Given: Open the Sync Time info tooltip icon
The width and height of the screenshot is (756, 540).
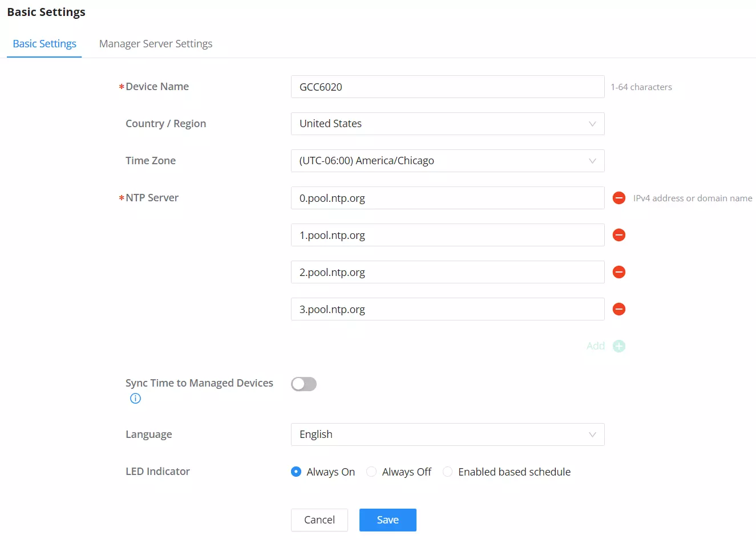Looking at the screenshot, I should tap(135, 399).
